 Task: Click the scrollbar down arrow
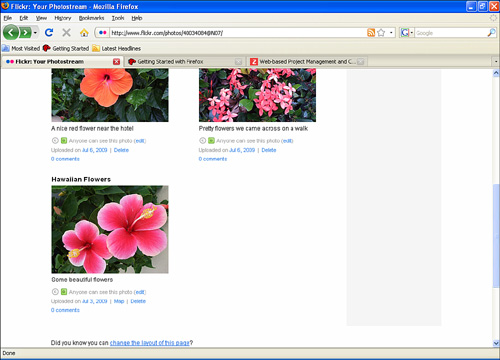pos(496,343)
